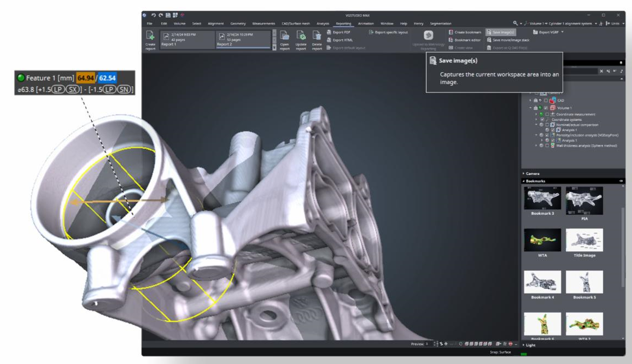Select the Delete report icon
This screenshot has height=364, width=632.
pos(318,37)
